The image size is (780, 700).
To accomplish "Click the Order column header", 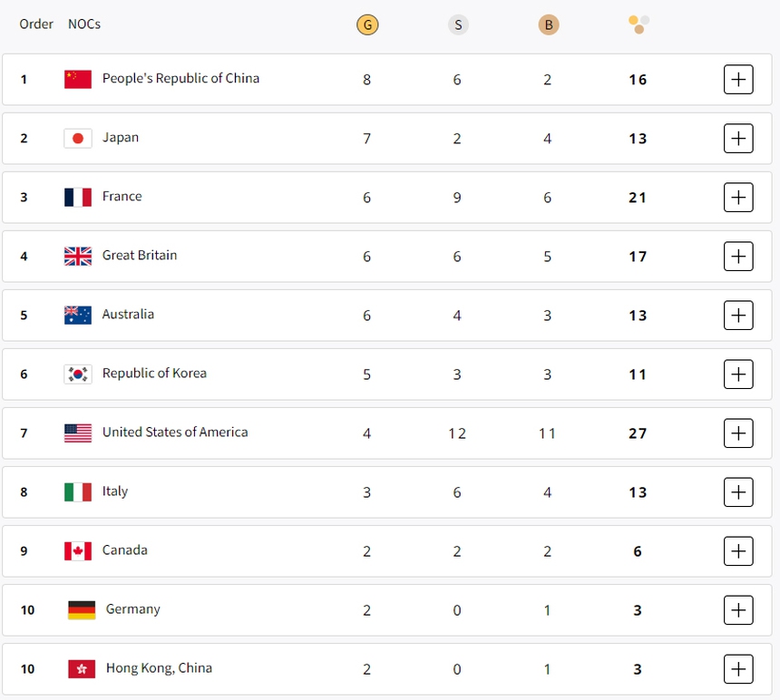I will coord(36,24).
